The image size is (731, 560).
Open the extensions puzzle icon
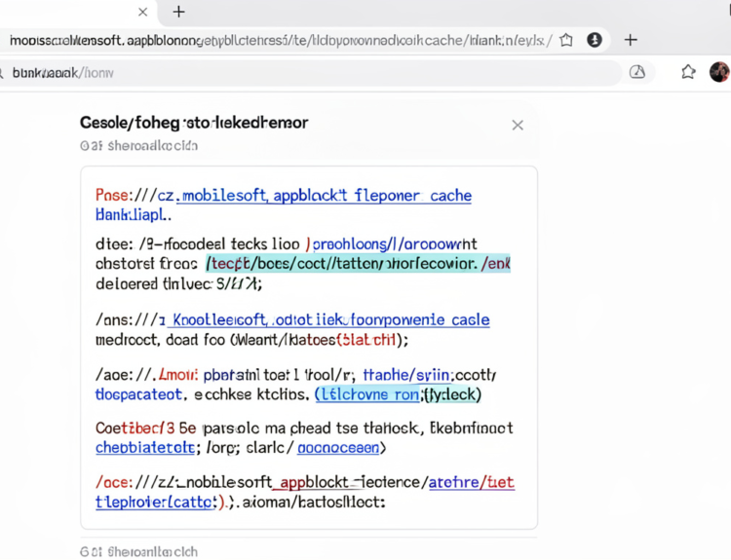[x=688, y=72]
